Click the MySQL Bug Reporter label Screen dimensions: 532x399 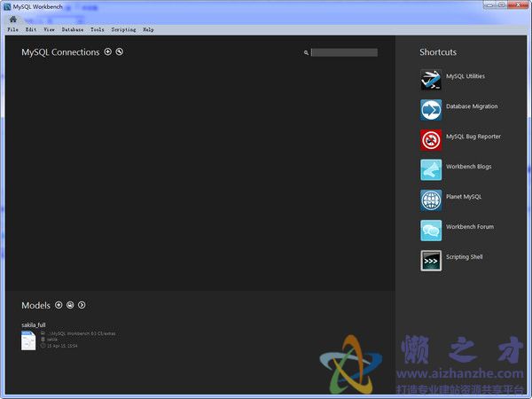(x=473, y=137)
